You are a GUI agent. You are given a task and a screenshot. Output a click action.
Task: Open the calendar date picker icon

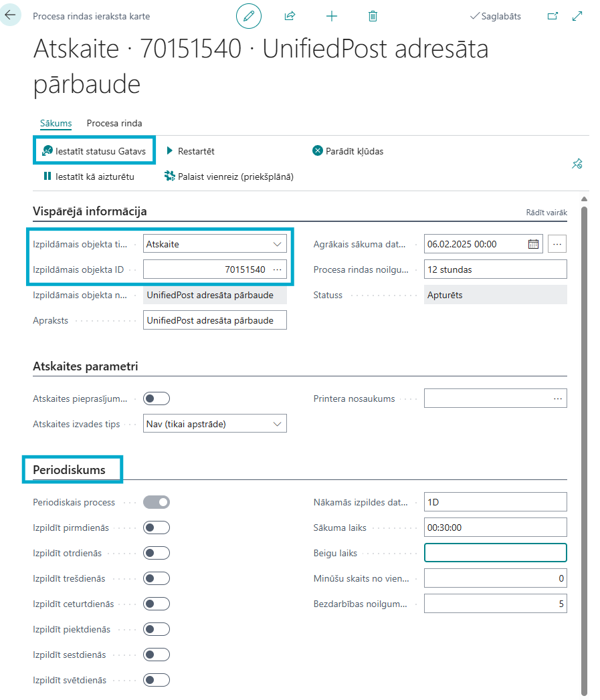[533, 244]
